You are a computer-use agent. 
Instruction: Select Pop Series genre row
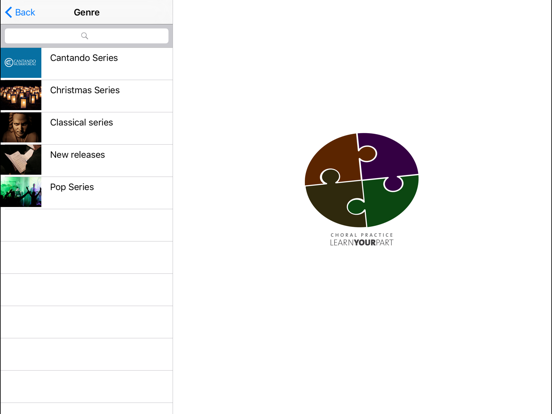(87, 193)
